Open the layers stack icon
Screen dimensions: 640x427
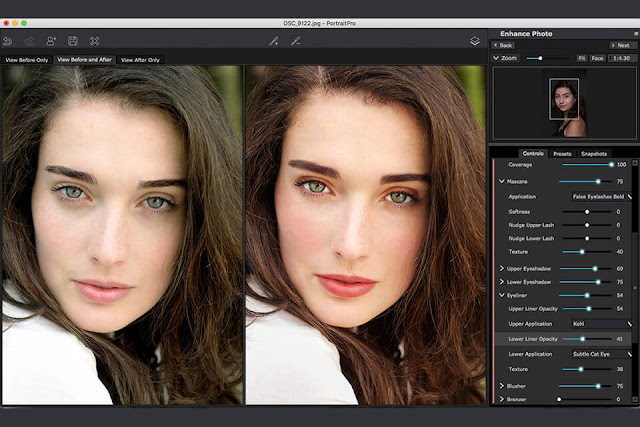point(475,41)
